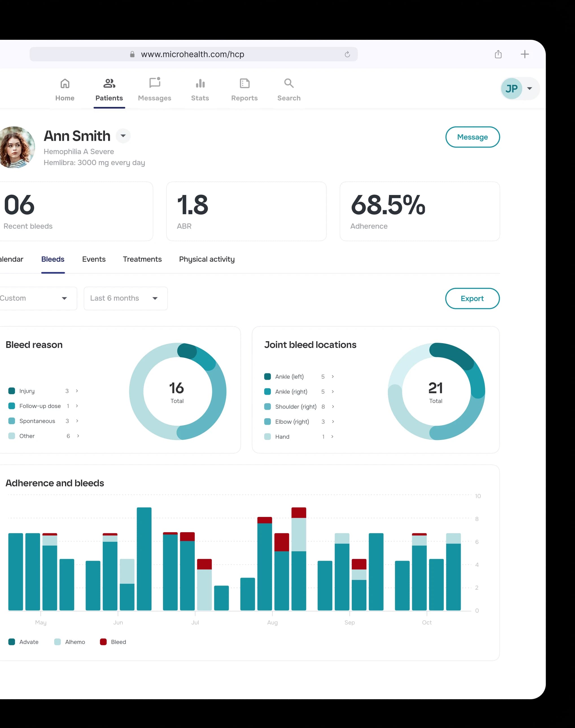Expand the Custom filter dropdown
The height and width of the screenshot is (728, 575).
pos(37,298)
